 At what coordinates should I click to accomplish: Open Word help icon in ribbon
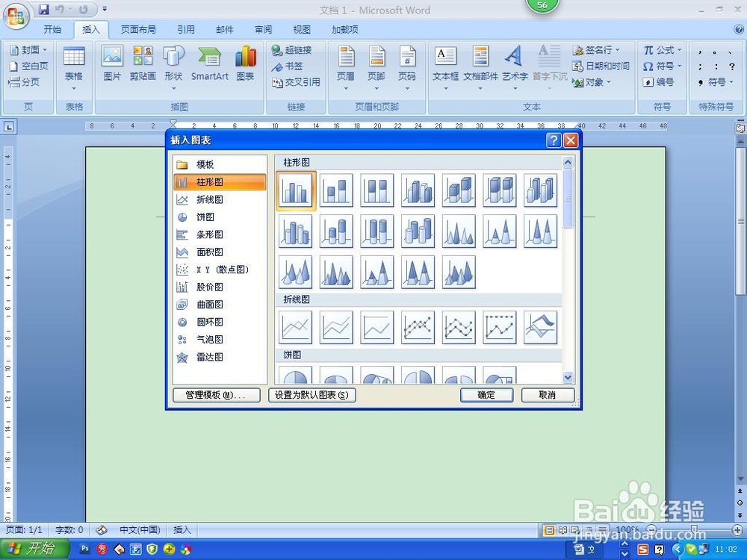[739, 30]
